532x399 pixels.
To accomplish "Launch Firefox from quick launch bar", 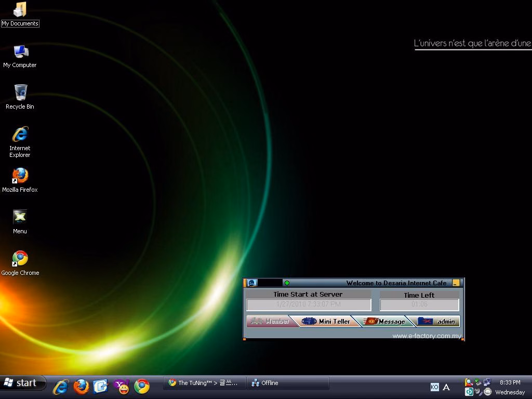I will (x=81, y=387).
